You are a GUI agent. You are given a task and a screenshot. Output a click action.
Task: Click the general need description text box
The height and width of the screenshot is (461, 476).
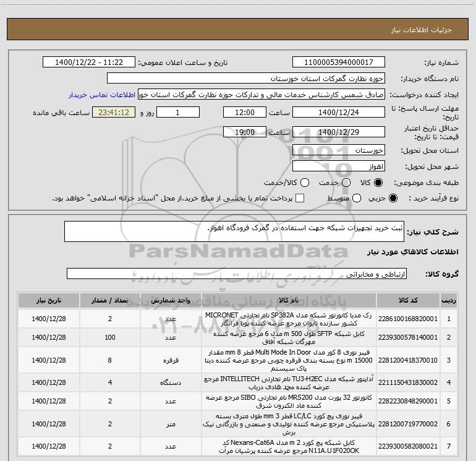pos(234,231)
